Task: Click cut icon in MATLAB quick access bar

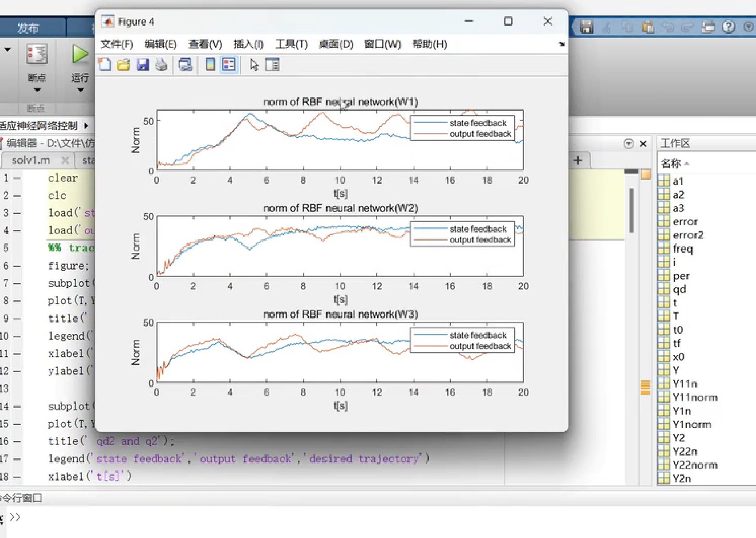Action: (607, 27)
